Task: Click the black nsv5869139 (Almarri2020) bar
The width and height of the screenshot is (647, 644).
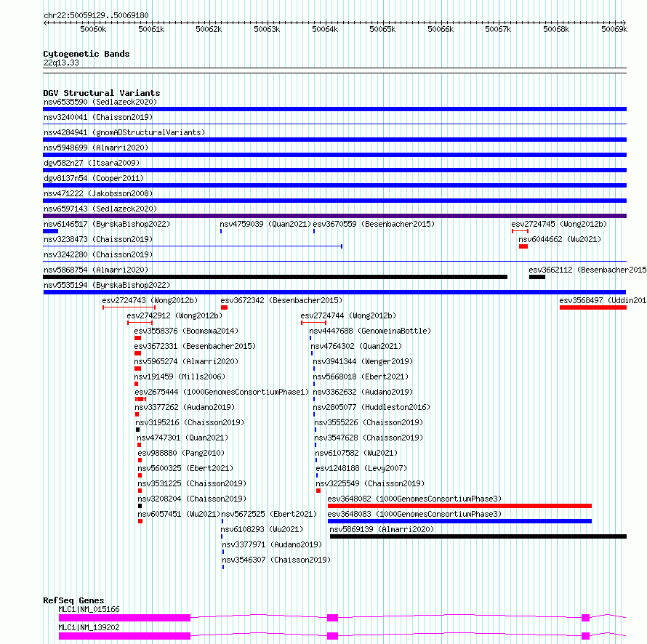Action: tap(478, 536)
